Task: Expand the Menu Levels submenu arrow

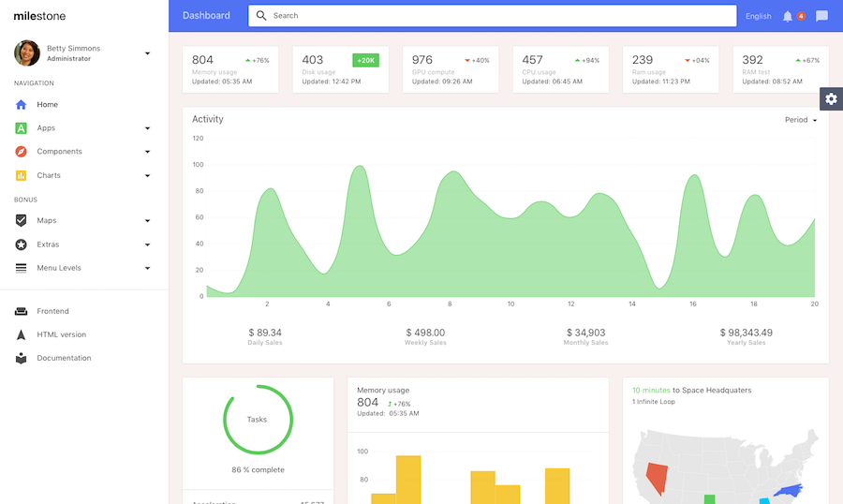Action: [x=147, y=268]
